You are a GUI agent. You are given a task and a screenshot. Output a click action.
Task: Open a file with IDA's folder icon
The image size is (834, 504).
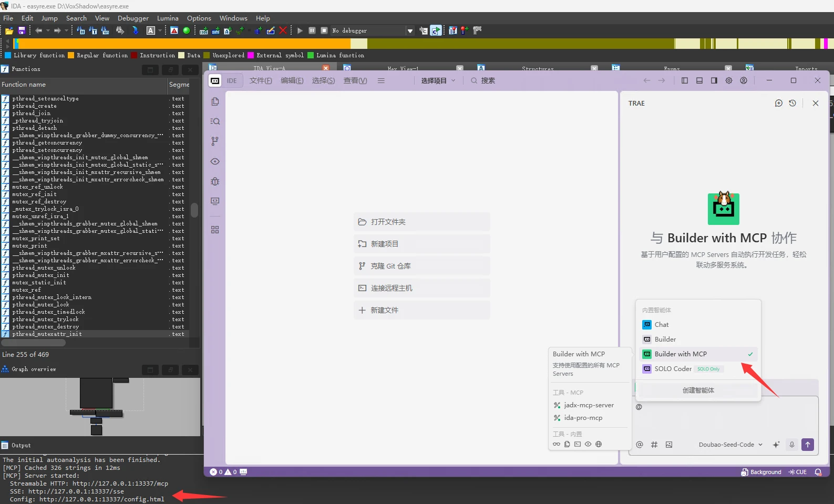coord(9,30)
